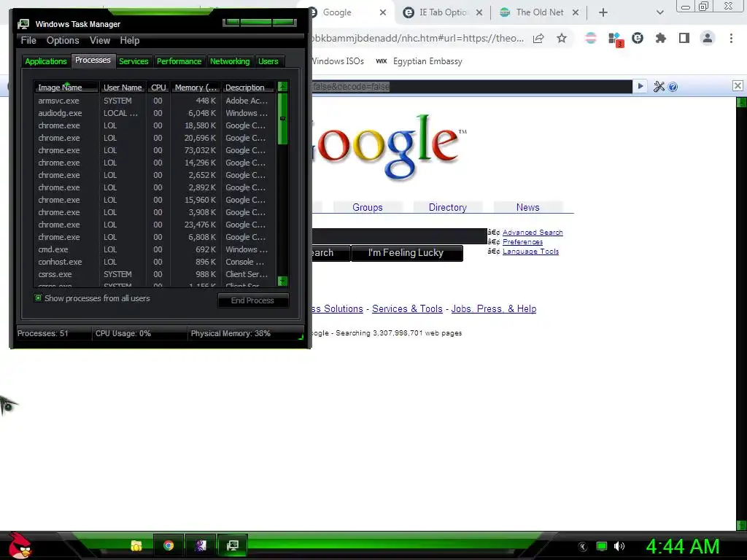The height and width of the screenshot is (560, 747).
Task: Open the Task Manager Options menu
Action: pyautogui.click(x=63, y=41)
